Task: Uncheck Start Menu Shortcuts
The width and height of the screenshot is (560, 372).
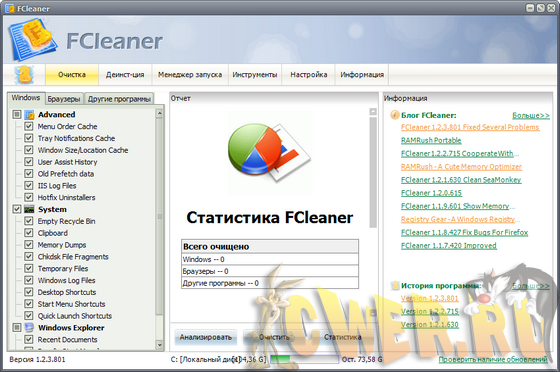Action: 29,303
